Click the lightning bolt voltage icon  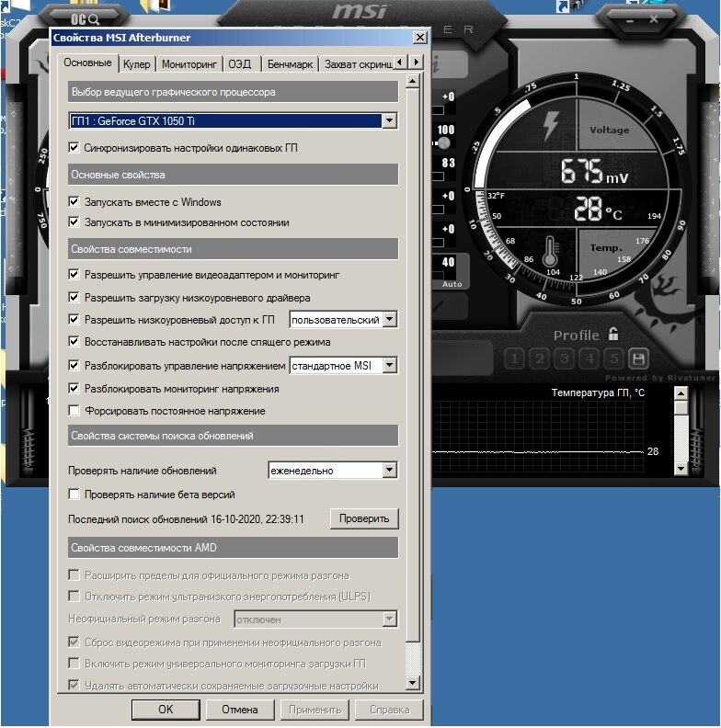click(x=551, y=125)
